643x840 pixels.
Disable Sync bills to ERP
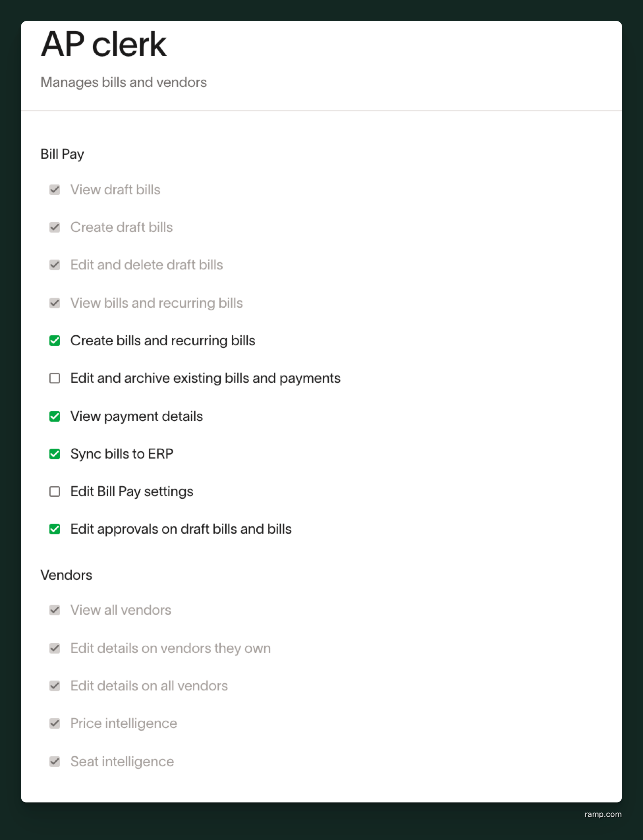(55, 454)
